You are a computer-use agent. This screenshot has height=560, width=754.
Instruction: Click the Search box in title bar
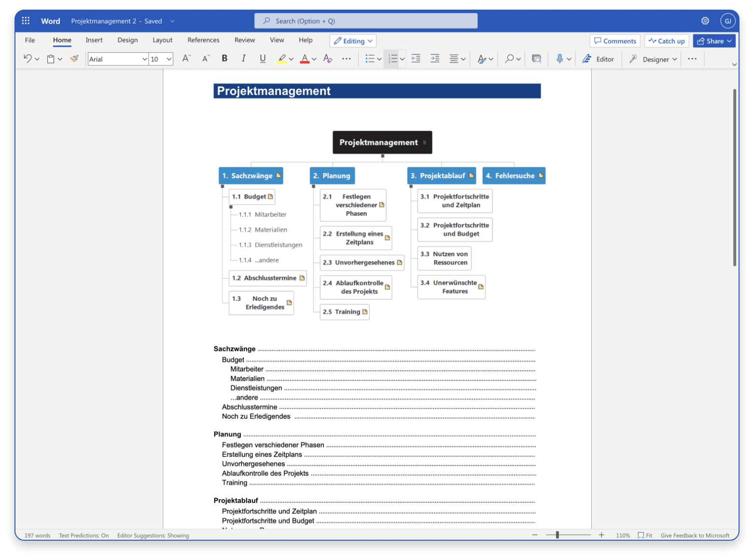pyautogui.click(x=366, y=21)
